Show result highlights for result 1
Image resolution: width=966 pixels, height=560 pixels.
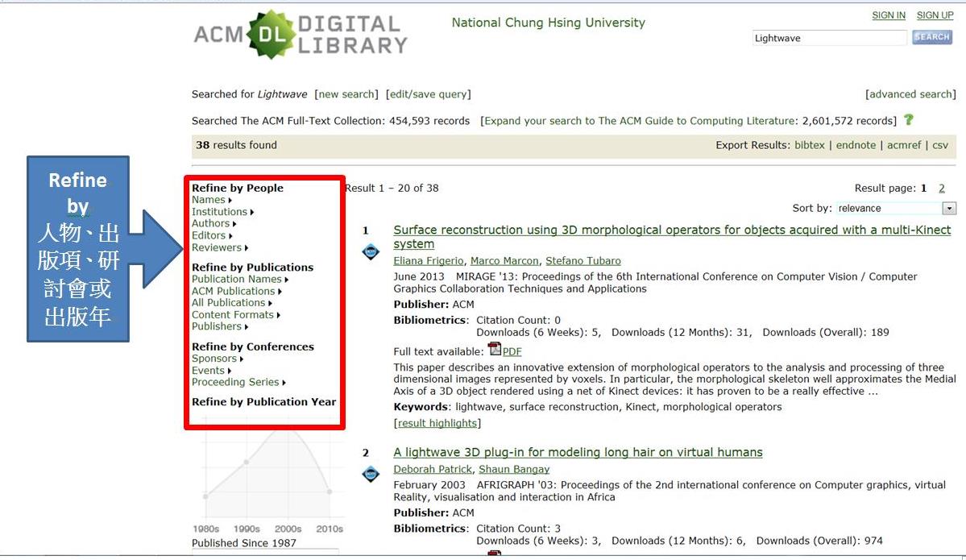tap(437, 423)
